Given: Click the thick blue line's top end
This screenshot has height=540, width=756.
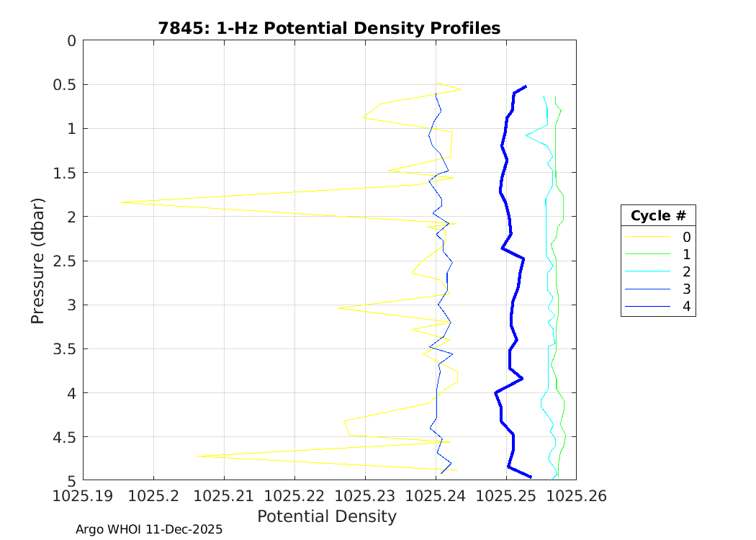Looking at the screenshot, I should pyautogui.click(x=526, y=86).
